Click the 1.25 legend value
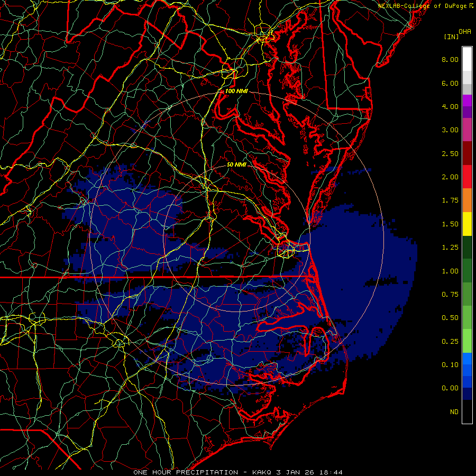 (x=450, y=248)
